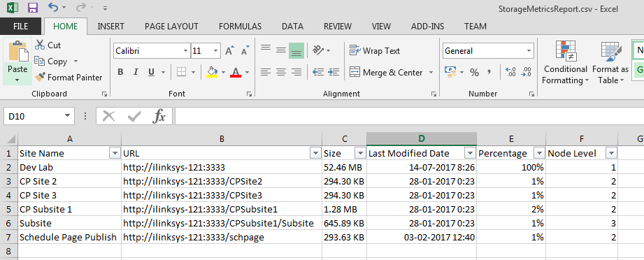
Task: Open the Merge & Center dropdown arrow
Action: point(431,72)
